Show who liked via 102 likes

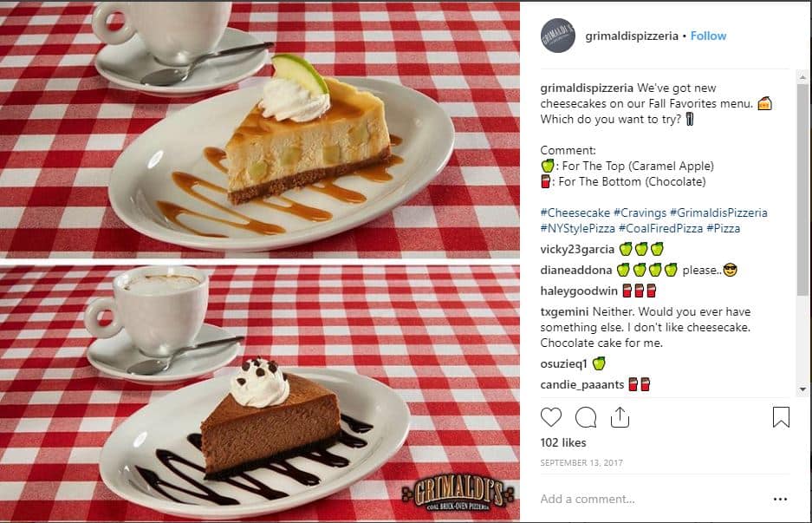(x=563, y=442)
